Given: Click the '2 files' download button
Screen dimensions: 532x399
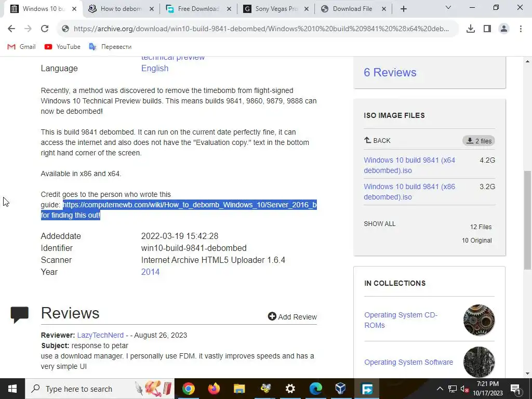Looking at the screenshot, I should click(x=478, y=141).
